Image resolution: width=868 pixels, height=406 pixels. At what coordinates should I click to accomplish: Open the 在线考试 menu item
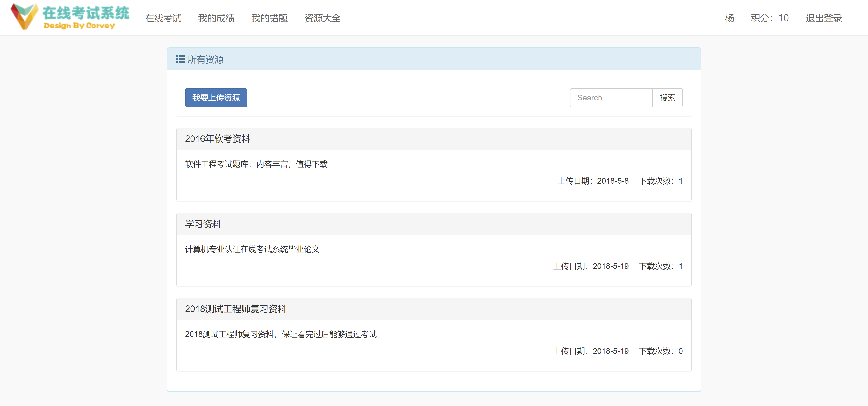tap(163, 19)
